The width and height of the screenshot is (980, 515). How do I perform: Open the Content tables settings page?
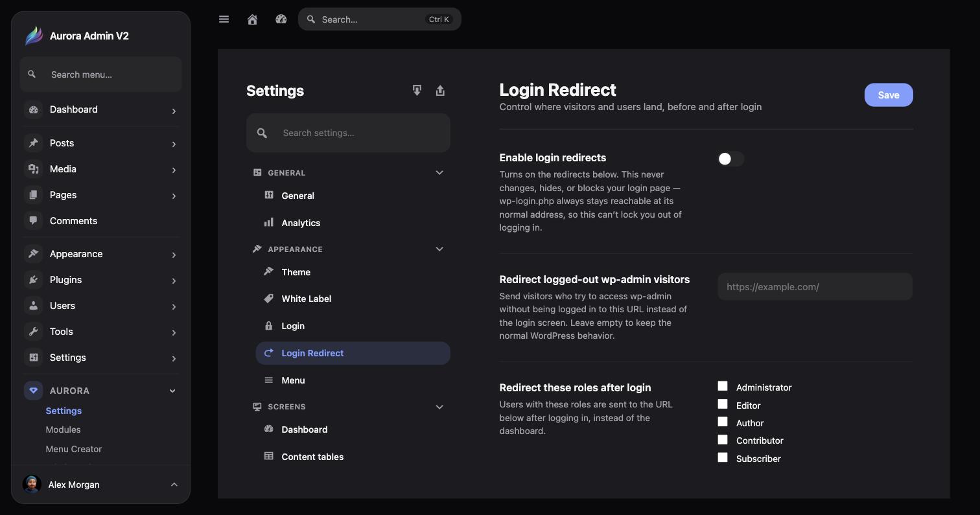pos(353,457)
